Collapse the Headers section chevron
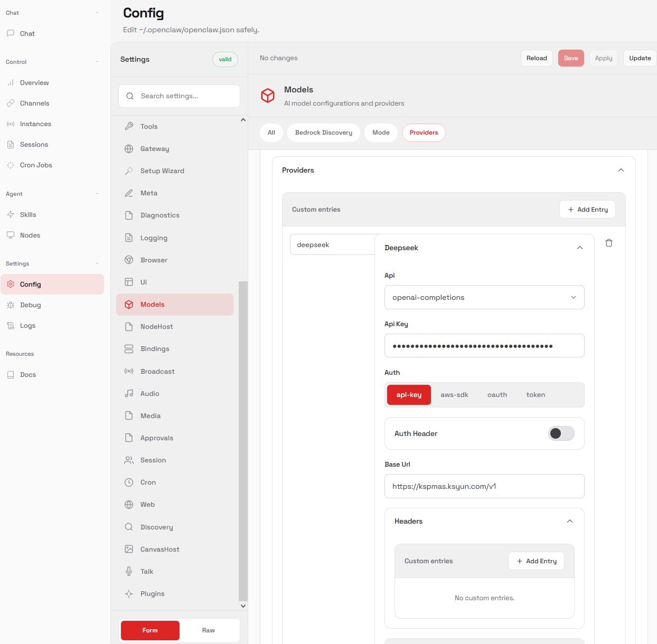 coord(569,521)
